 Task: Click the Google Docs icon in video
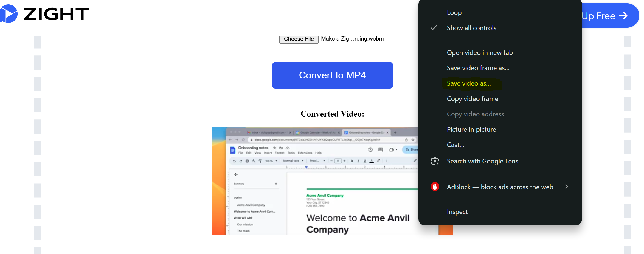click(233, 150)
